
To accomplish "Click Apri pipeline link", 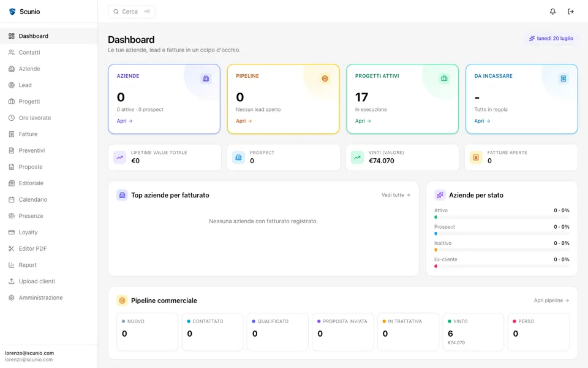I will [551, 301].
